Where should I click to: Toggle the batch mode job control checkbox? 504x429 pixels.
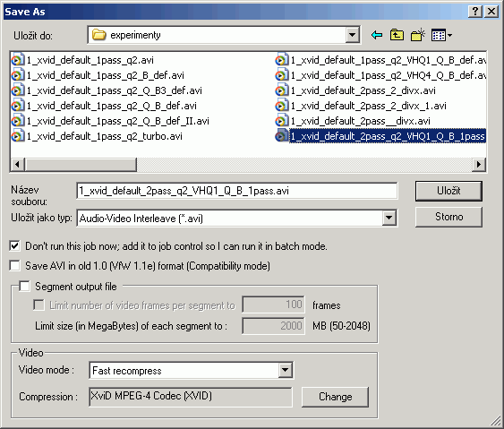pos(15,246)
